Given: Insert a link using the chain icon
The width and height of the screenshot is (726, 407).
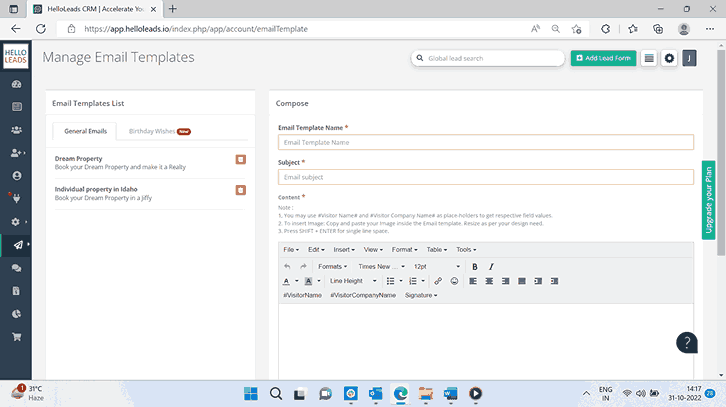Looking at the screenshot, I should point(438,281).
